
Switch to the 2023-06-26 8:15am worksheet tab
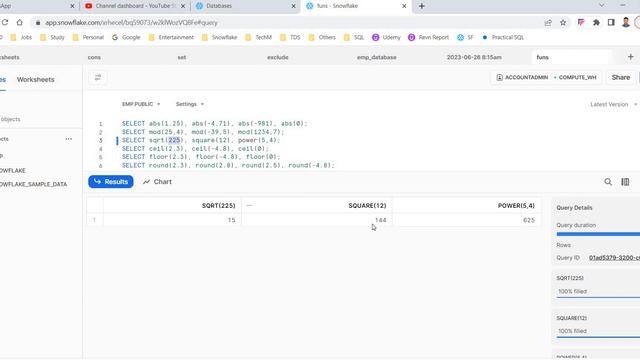point(474,57)
